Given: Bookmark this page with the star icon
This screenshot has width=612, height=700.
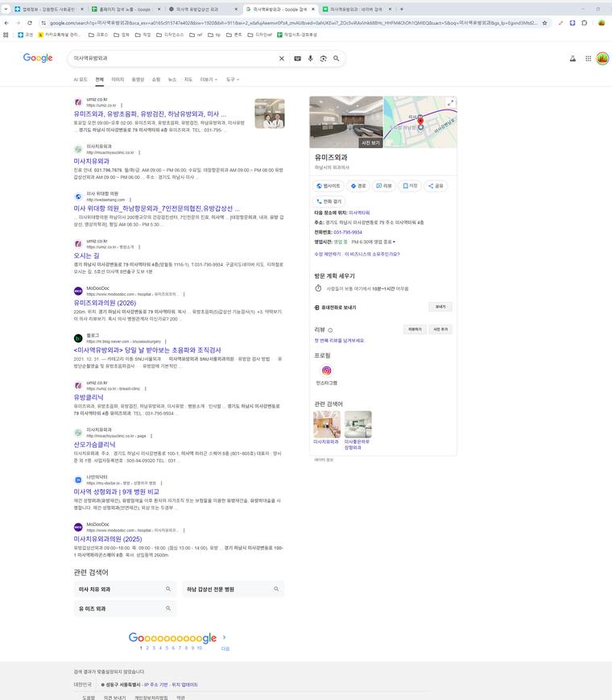Looking at the screenshot, I should (544, 23).
